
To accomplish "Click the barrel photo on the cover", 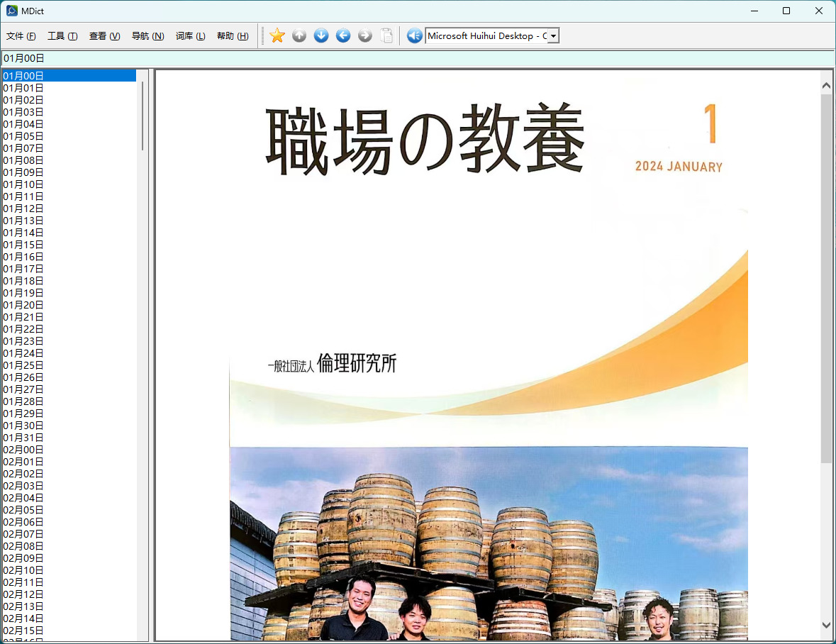I will 489,544.
